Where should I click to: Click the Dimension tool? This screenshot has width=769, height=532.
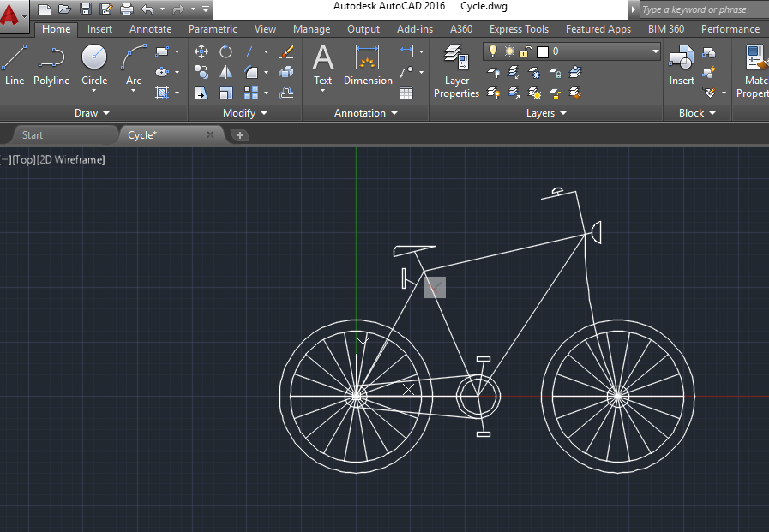[x=367, y=64]
